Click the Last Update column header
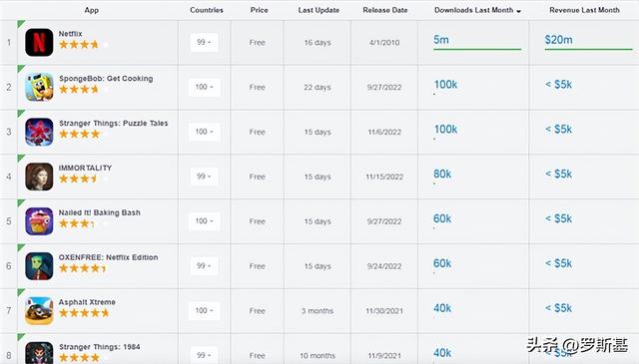Viewport: 639px width, 364px height. click(319, 10)
